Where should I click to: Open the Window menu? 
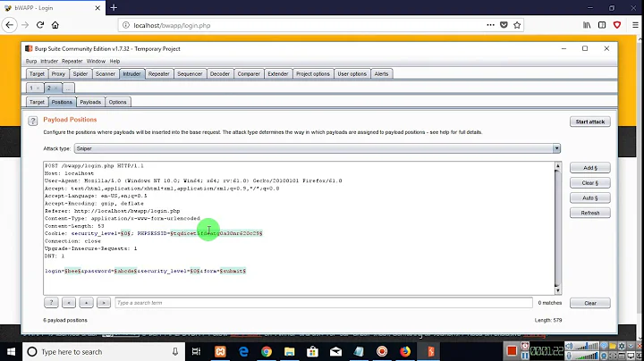coord(96,61)
